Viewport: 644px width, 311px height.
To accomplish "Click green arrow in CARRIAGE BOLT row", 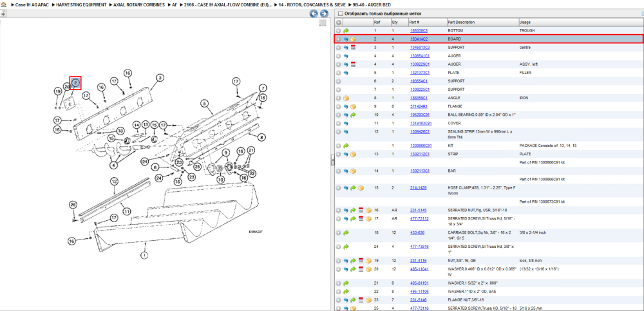I will (x=346, y=232).
